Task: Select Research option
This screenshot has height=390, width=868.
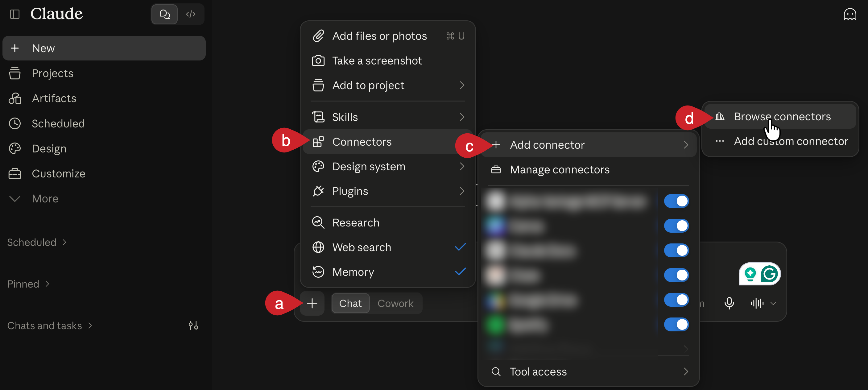Action: (x=387, y=222)
